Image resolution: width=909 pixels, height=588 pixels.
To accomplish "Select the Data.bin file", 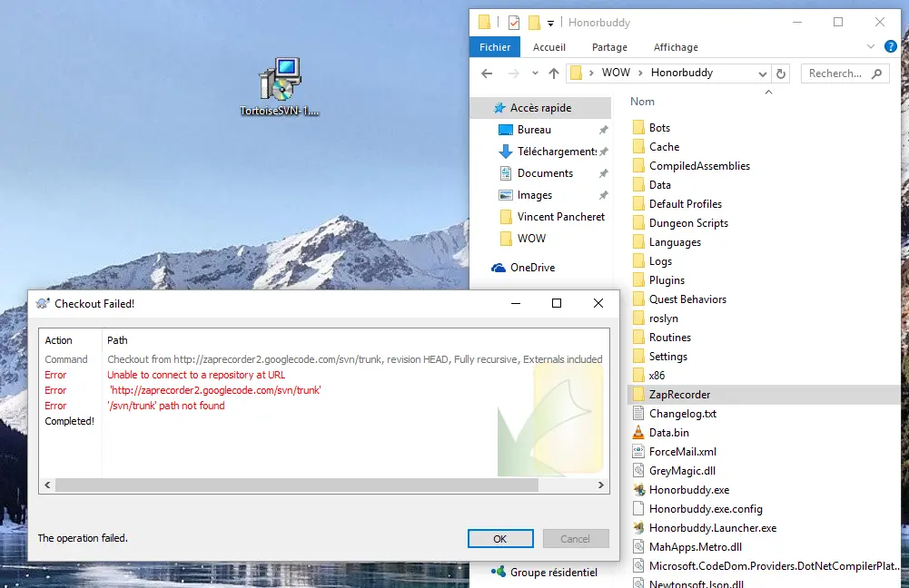I will click(669, 433).
